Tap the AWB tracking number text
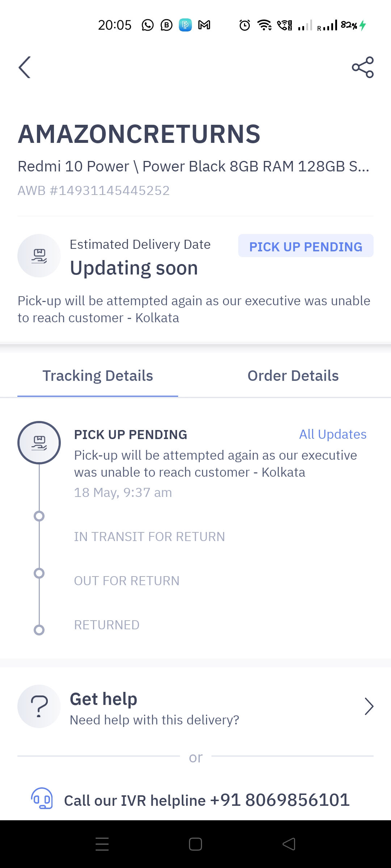The image size is (391, 868). 94,191
